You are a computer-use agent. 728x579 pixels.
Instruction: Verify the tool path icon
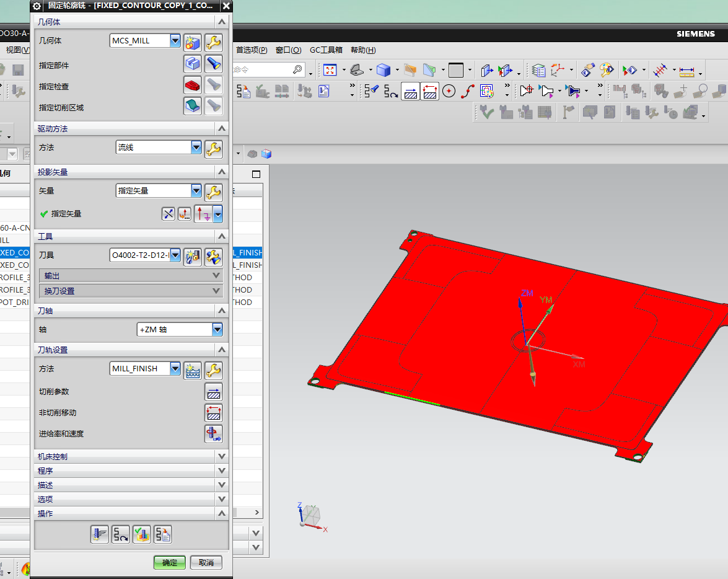tap(142, 534)
